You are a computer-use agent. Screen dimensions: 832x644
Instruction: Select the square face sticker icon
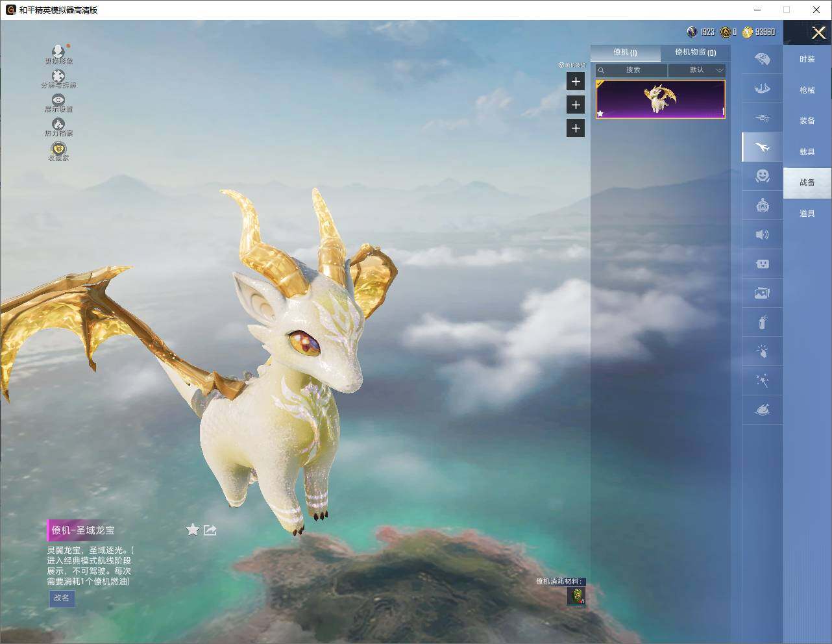tap(763, 264)
